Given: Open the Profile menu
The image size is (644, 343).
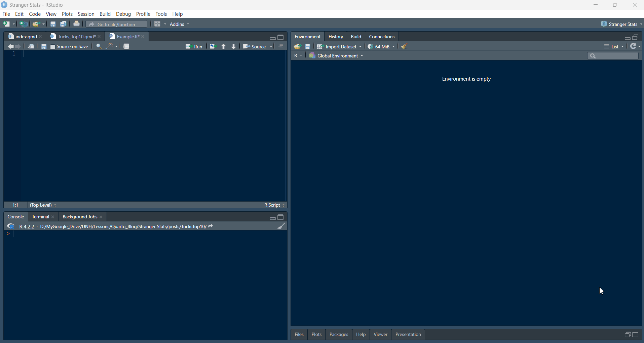Looking at the screenshot, I should 143,14.
